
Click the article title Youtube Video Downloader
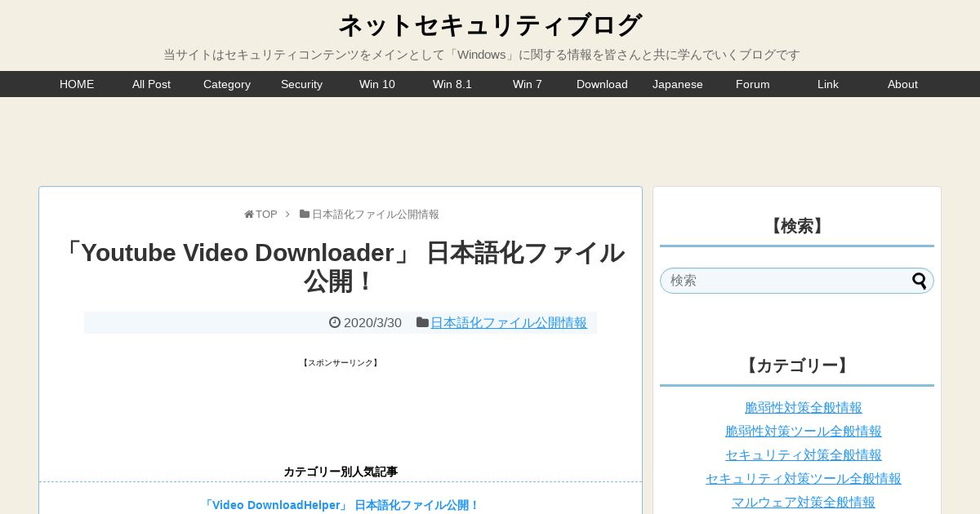click(x=341, y=267)
